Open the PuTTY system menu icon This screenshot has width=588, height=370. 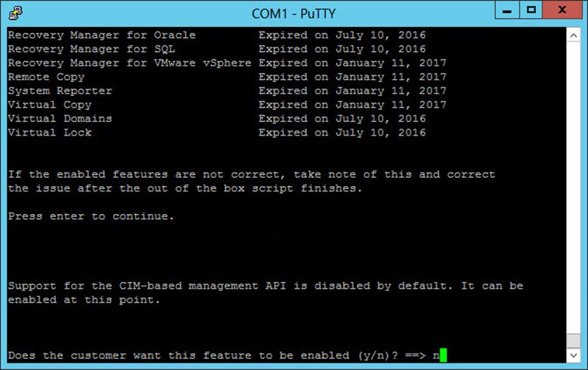(x=15, y=13)
